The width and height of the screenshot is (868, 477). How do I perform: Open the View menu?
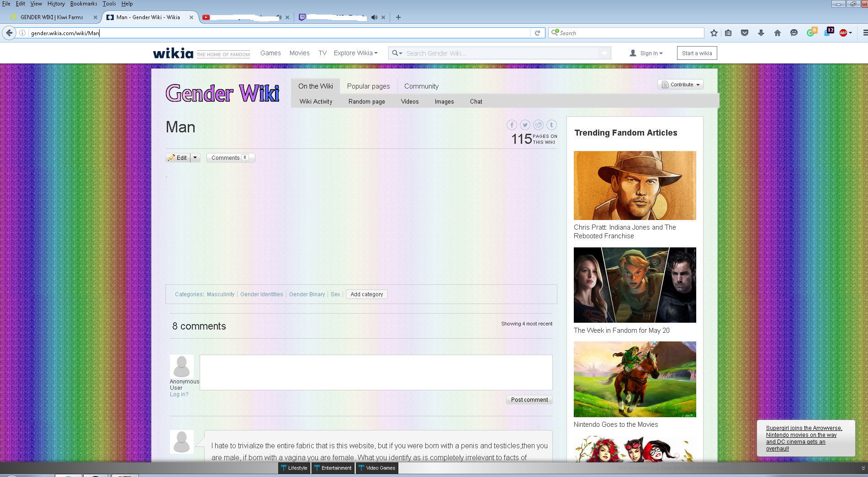pos(36,4)
